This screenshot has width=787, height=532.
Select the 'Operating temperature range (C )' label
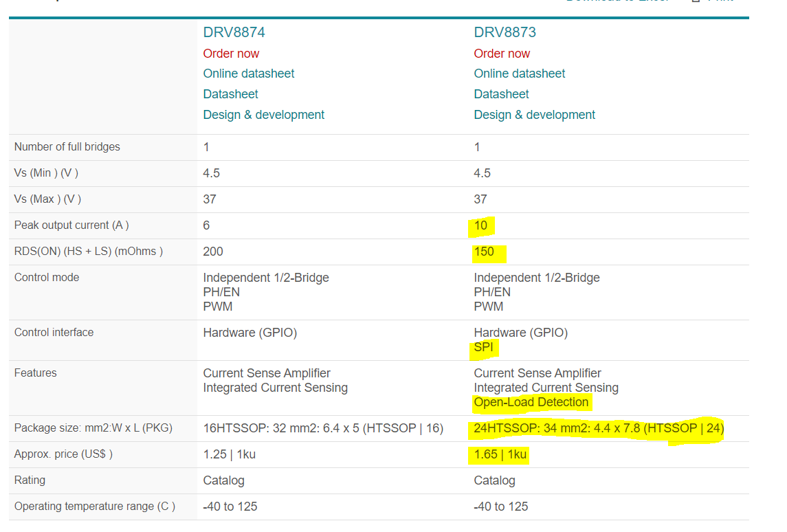click(95, 507)
